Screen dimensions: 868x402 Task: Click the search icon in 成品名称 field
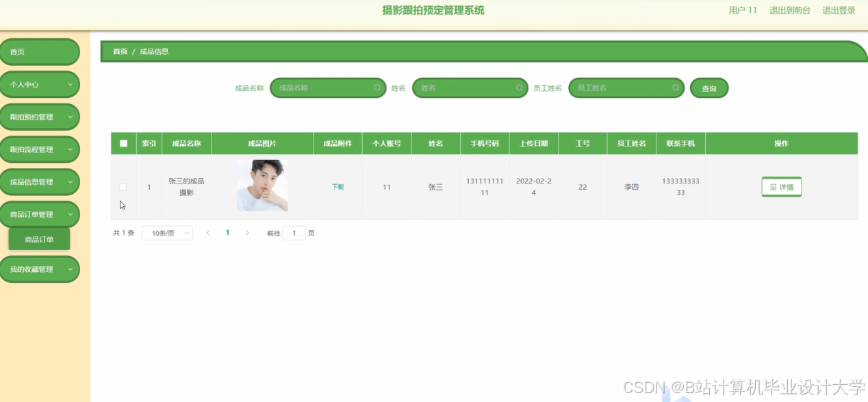pyautogui.click(x=377, y=88)
